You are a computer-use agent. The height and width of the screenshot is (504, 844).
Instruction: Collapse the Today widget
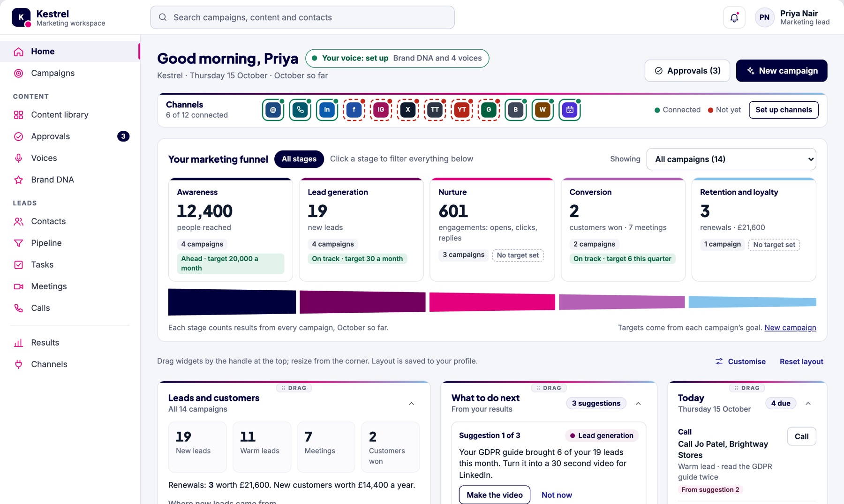[x=808, y=404]
